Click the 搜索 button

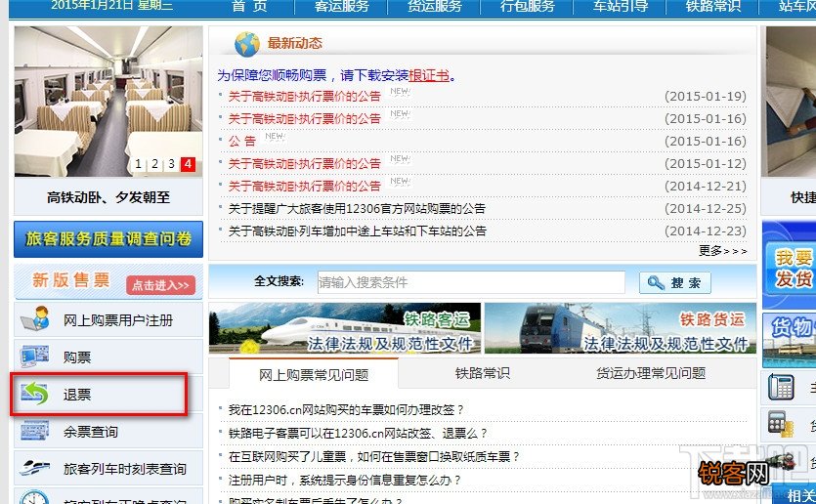click(675, 283)
